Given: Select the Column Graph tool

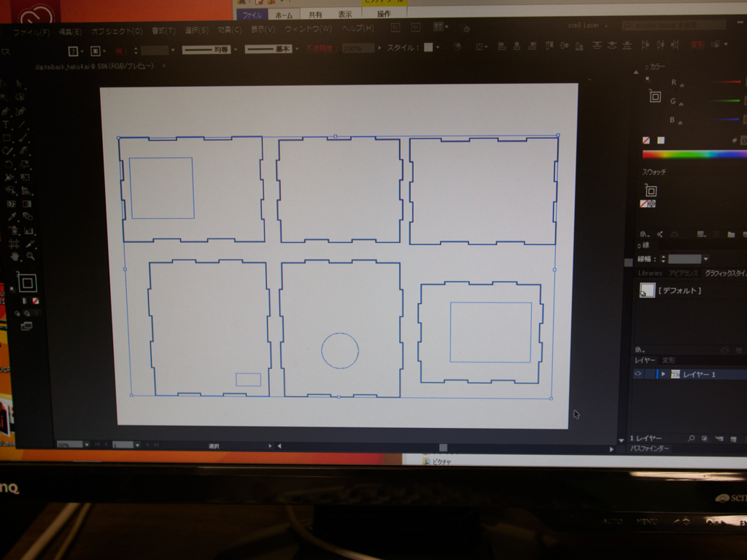Looking at the screenshot, I should tap(29, 231).
